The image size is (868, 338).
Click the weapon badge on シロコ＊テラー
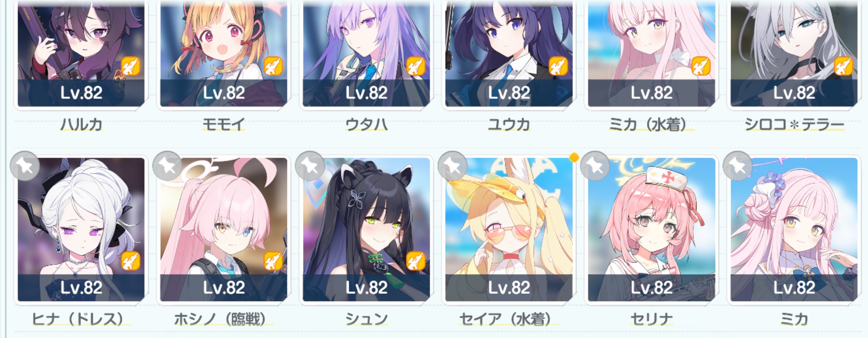click(x=843, y=66)
